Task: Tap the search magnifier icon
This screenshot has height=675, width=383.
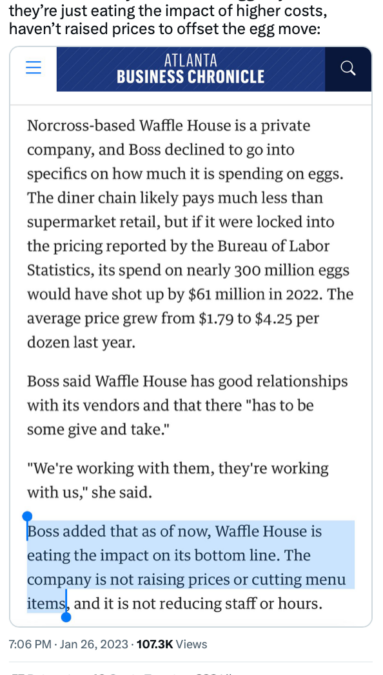Action: coord(348,68)
